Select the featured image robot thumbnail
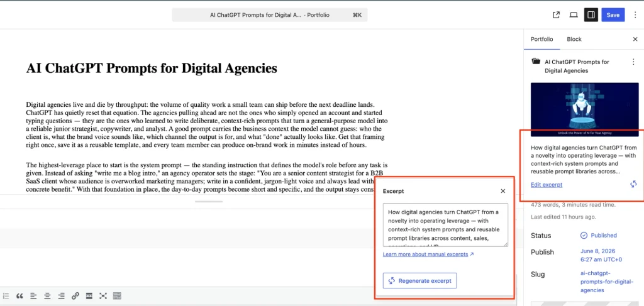Screen dimensions: 644x306 pyautogui.click(x=584, y=109)
